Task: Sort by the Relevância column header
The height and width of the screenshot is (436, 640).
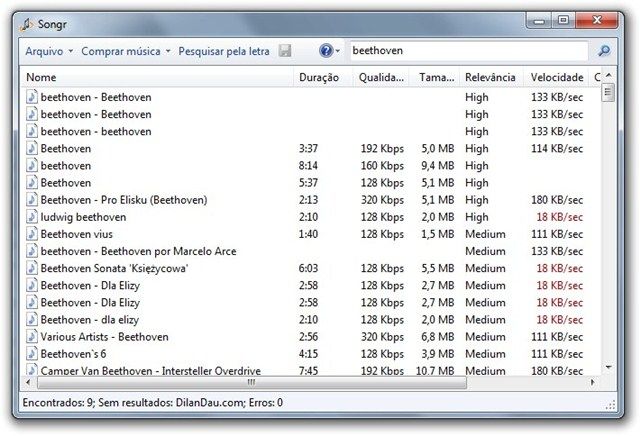Action: coord(491,77)
